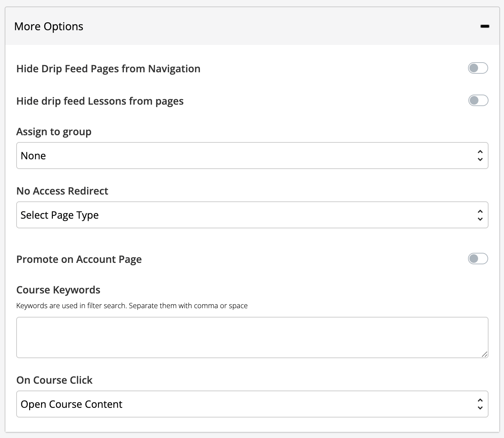Viewport: 504px width, 438px height.
Task: Click up-down arrows in Assign to group field
Action: 480,156
